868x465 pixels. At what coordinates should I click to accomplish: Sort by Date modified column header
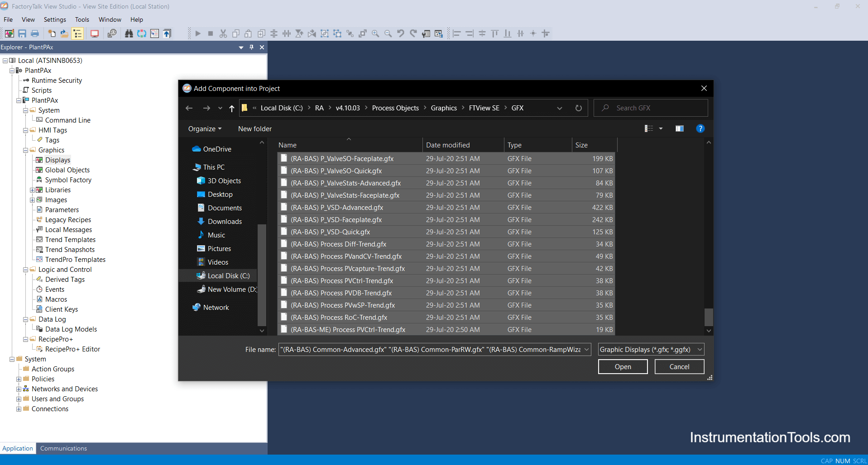pyautogui.click(x=463, y=145)
